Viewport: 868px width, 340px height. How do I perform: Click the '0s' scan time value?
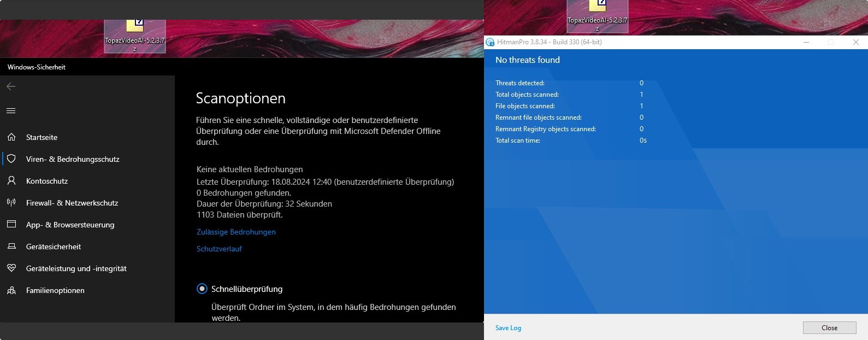tap(643, 140)
